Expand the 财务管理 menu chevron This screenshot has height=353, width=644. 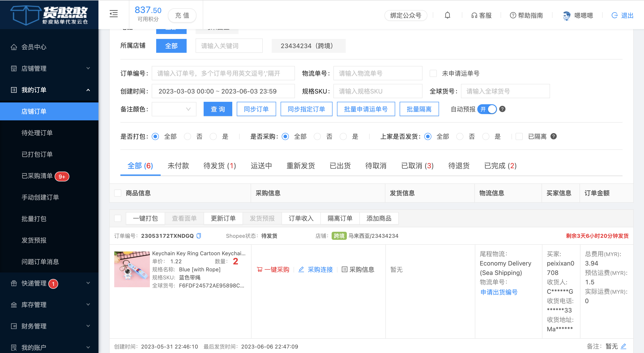point(88,326)
